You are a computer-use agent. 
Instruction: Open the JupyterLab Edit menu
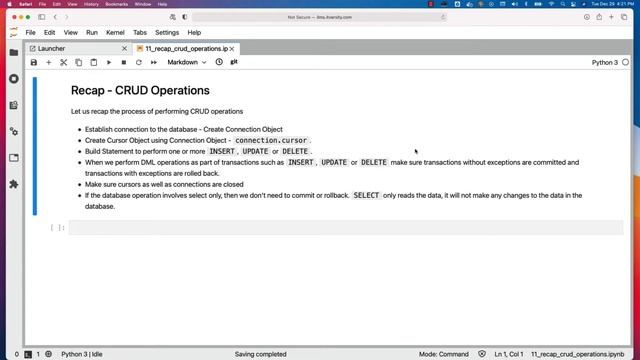(49, 33)
